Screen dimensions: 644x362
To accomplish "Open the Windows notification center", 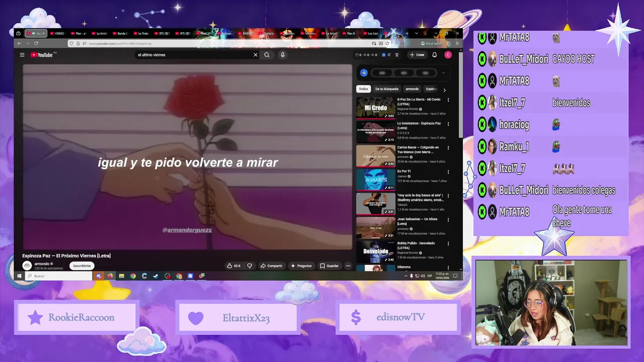I will pos(455,276).
